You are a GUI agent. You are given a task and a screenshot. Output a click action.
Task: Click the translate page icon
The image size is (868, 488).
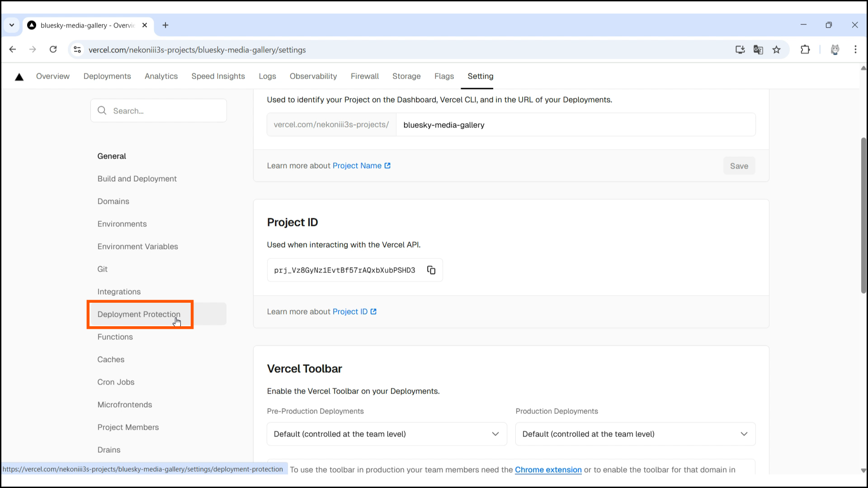(758, 50)
